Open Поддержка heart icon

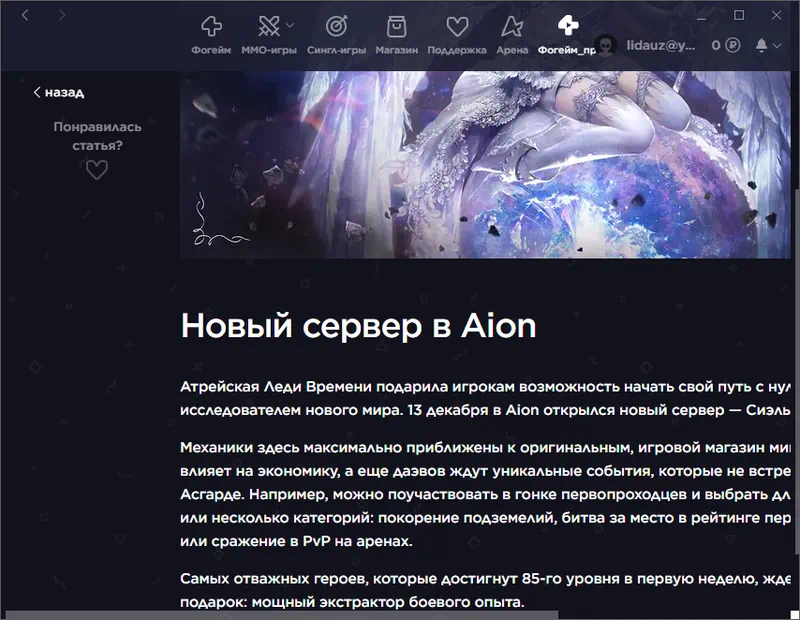[x=457, y=26]
